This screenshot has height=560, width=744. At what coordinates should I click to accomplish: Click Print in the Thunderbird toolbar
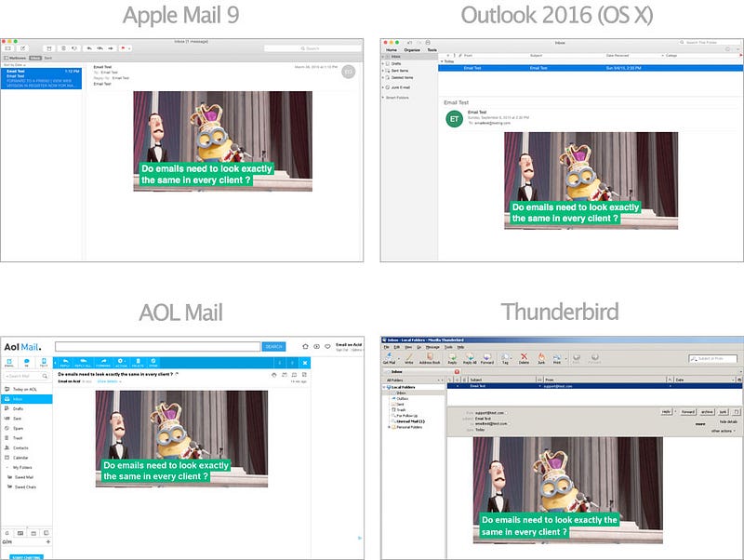557,358
